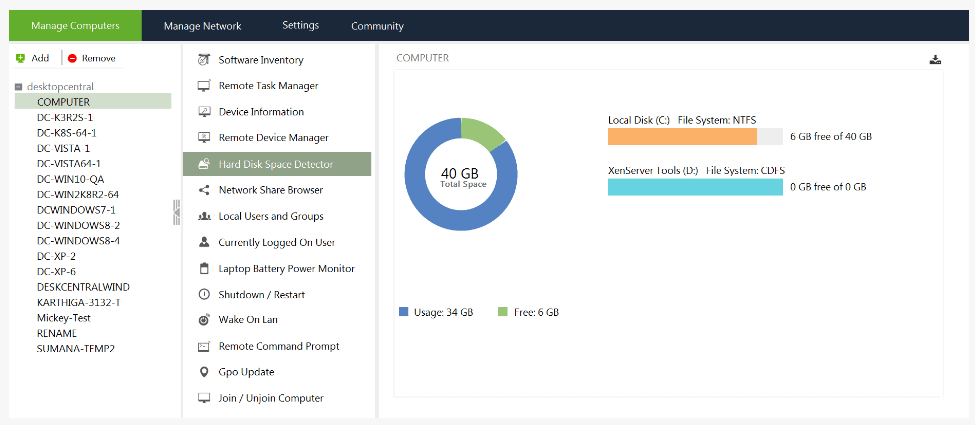Click the Join / Unjoin Computer icon
The width and height of the screenshot is (975, 425).
203,398
